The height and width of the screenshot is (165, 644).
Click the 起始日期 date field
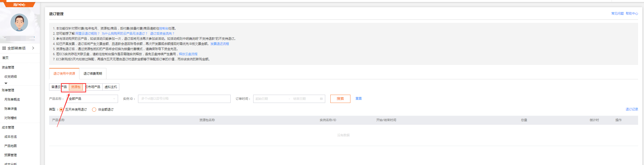270,99
